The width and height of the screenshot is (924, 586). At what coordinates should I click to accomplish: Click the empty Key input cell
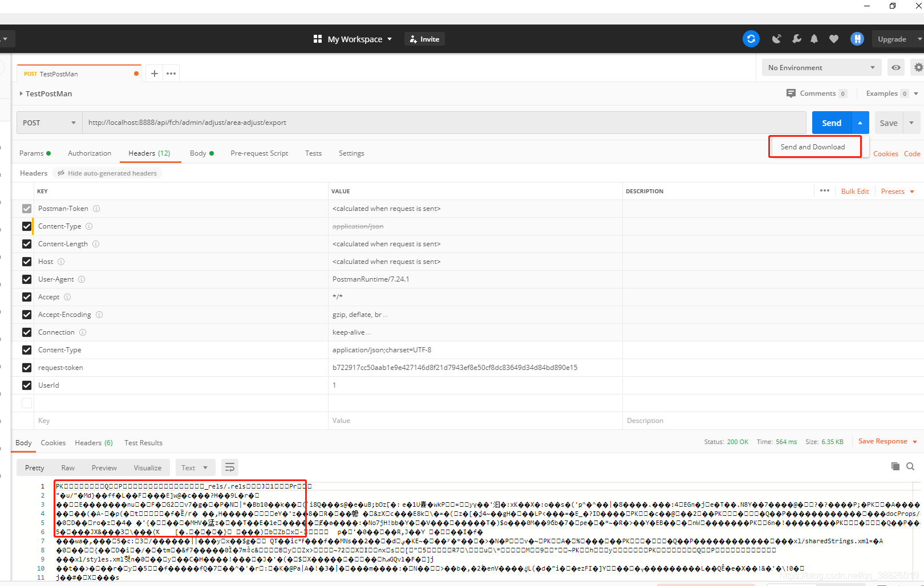[x=181, y=421]
